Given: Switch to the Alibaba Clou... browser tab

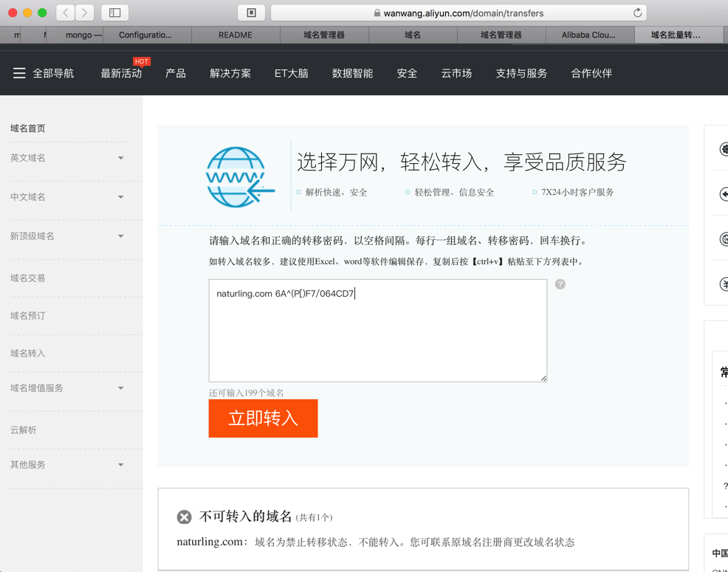Looking at the screenshot, I should tap(590, 35).
